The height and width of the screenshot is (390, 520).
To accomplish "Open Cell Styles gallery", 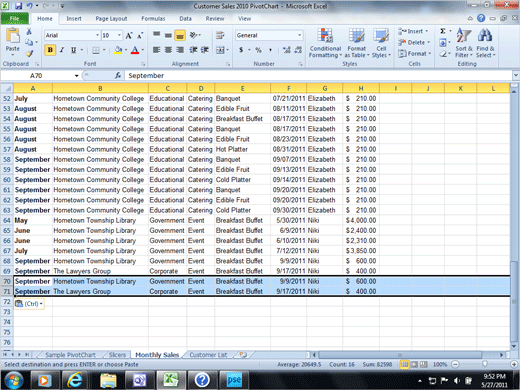I will coord(381,43).
